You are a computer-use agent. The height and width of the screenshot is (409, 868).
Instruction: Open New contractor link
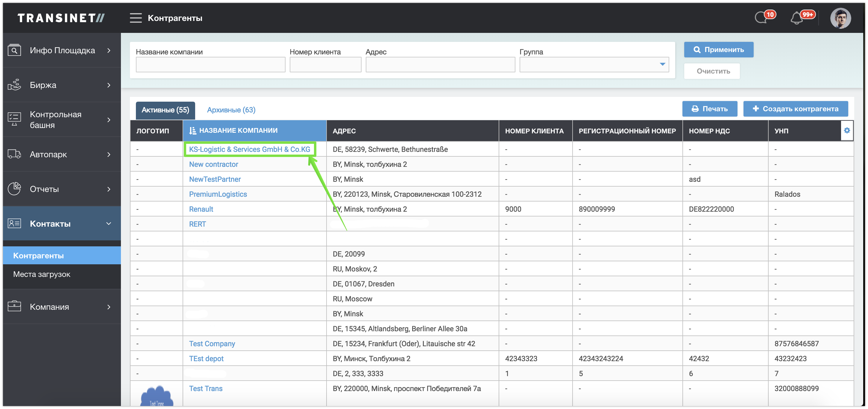[x=213, y=164]
